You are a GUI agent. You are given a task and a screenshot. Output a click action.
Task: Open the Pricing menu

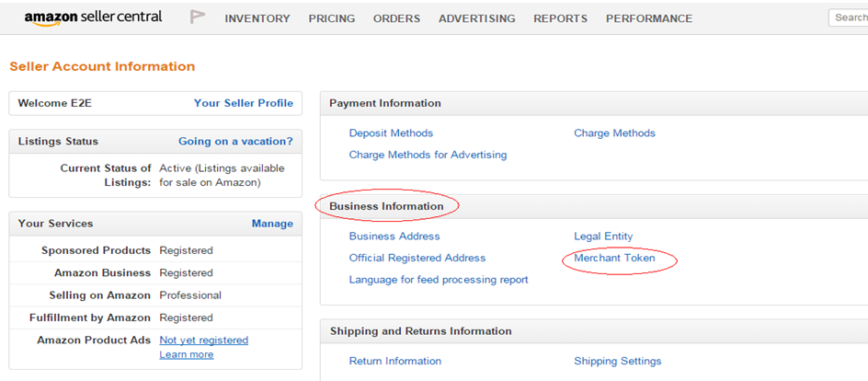332,18
